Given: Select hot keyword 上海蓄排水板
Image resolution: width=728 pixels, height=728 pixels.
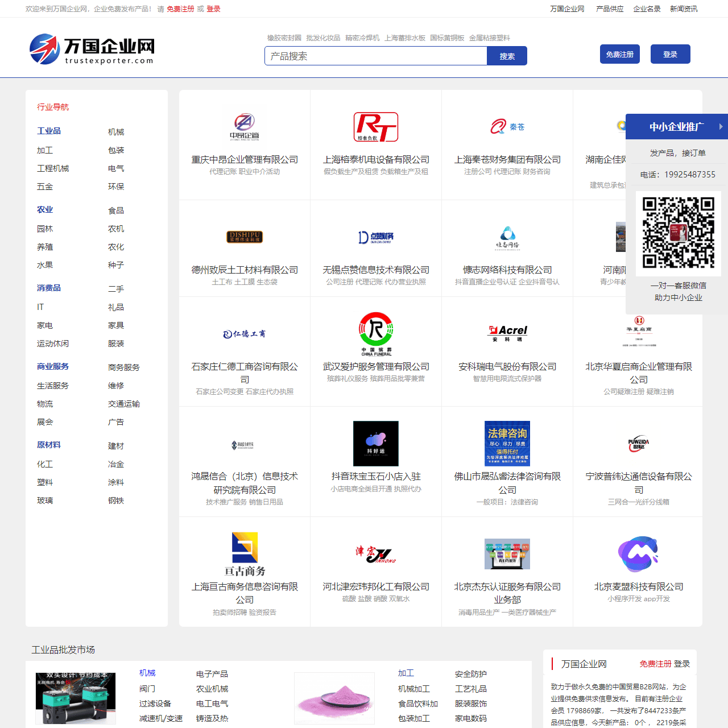Looking at the screenshot, I should click(x=405, y=38).
